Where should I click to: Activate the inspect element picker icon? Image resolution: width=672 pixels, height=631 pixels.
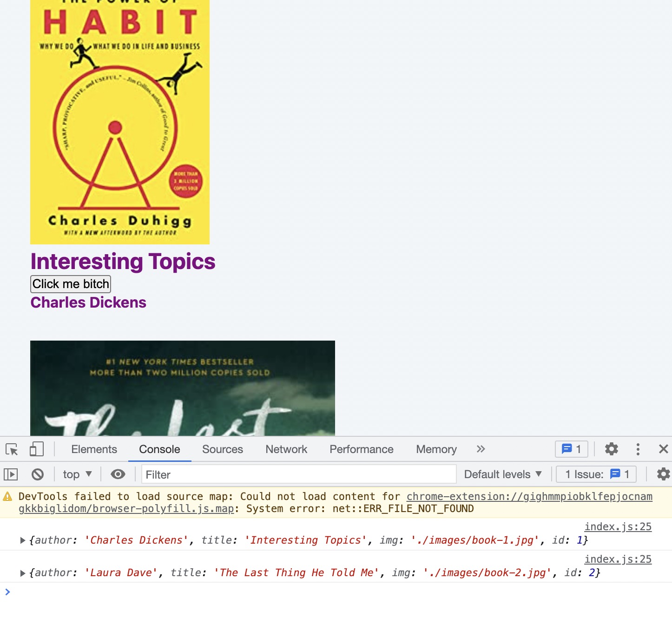12,449
